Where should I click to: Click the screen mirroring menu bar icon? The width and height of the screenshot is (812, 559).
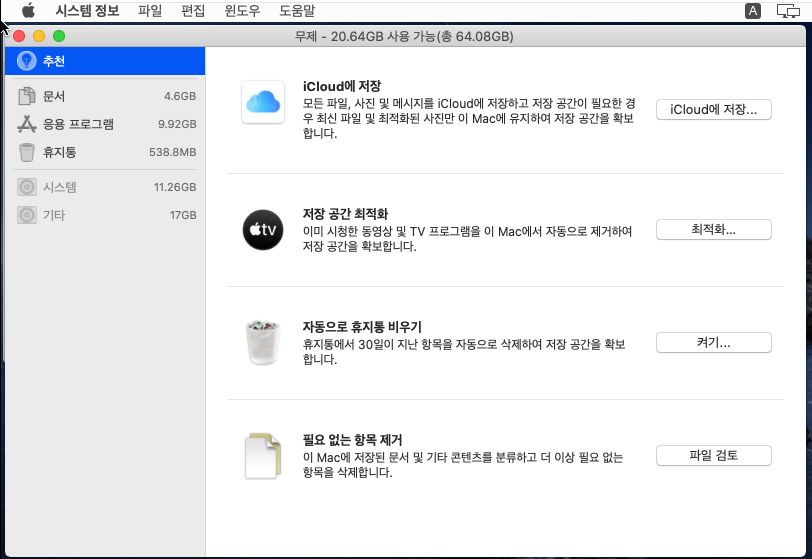tap(786, 11)
